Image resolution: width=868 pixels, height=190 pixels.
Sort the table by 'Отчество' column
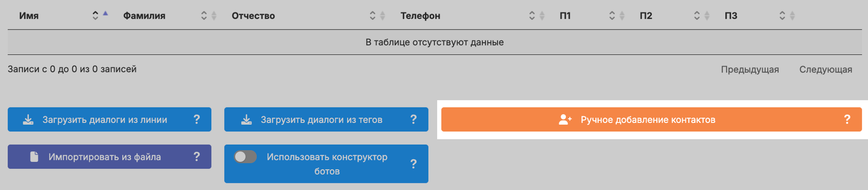(253, 16)
